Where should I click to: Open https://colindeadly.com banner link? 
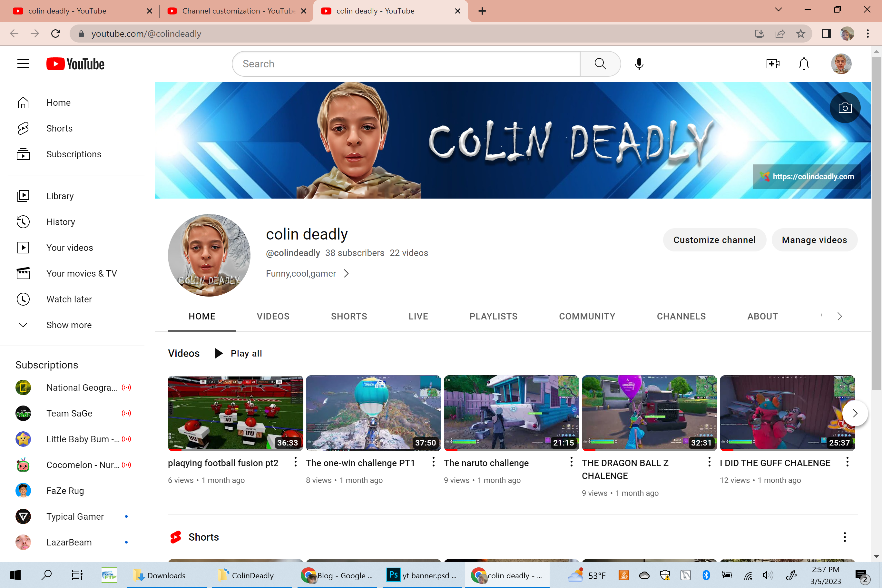807,177
